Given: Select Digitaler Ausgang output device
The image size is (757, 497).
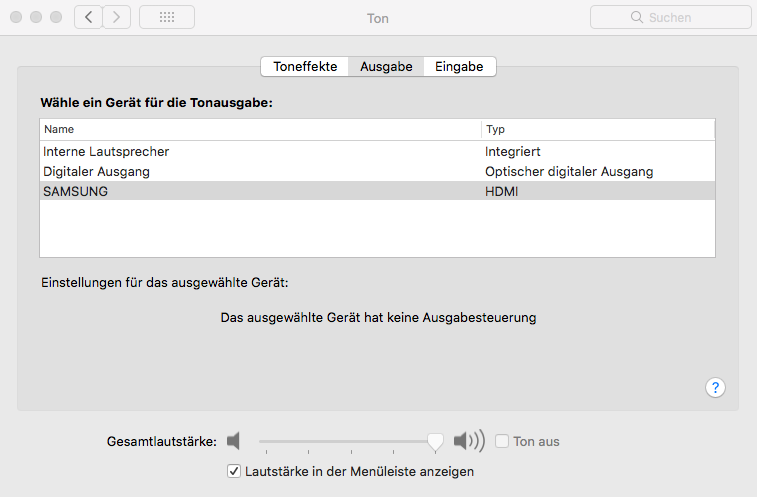Looking at the screenshot, I should coord(97,171).
